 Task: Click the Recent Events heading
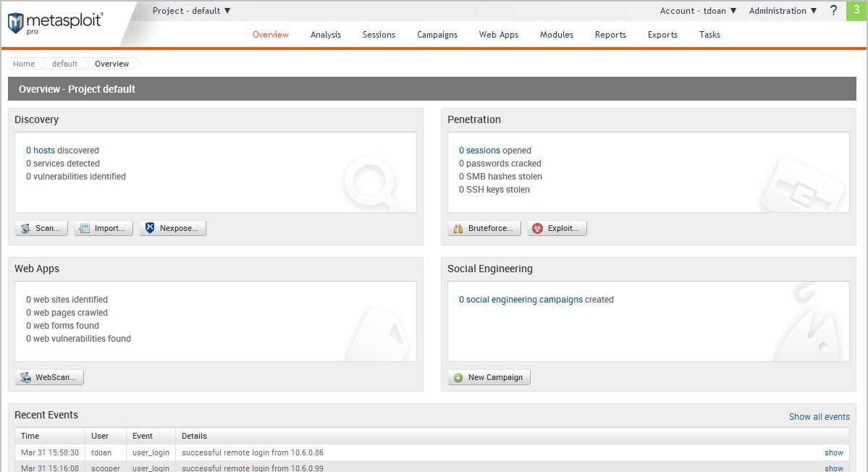coord(46,415)
